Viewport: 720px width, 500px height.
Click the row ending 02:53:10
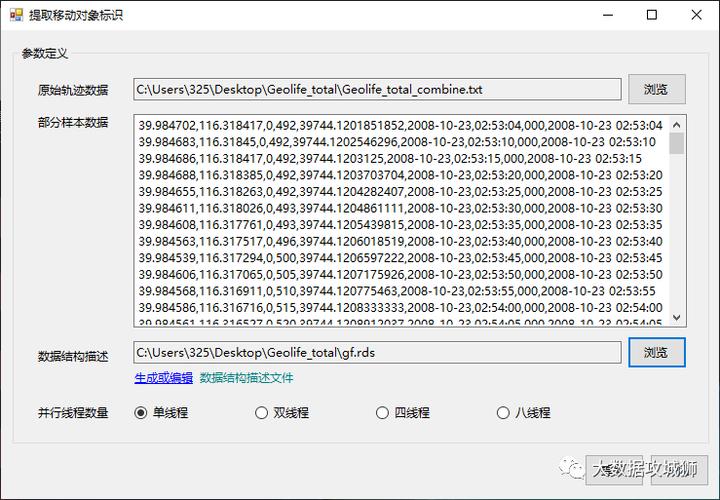tap(397, 142)
